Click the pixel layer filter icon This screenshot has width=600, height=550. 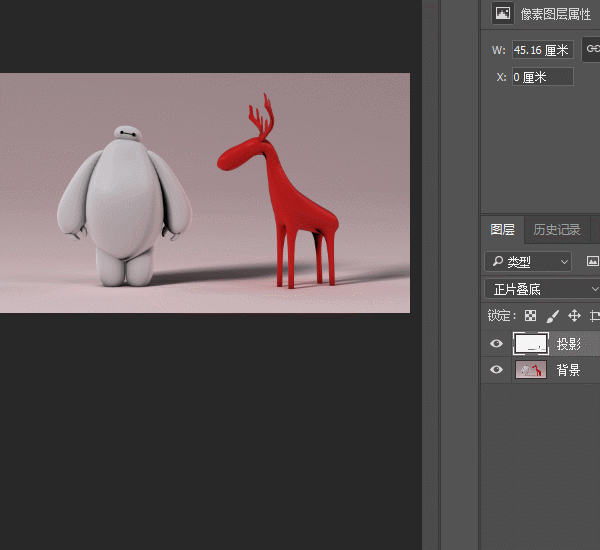[592, 261]
